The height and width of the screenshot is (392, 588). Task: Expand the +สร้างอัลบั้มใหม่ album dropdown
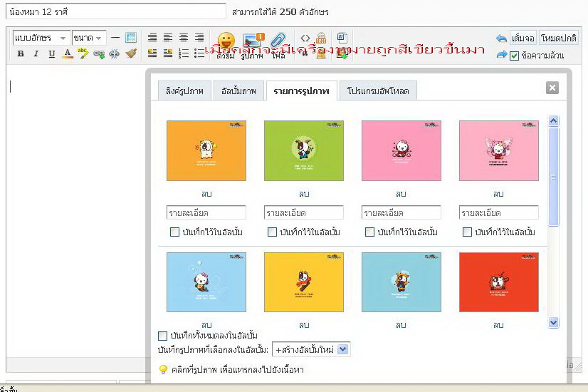[311, 349]
